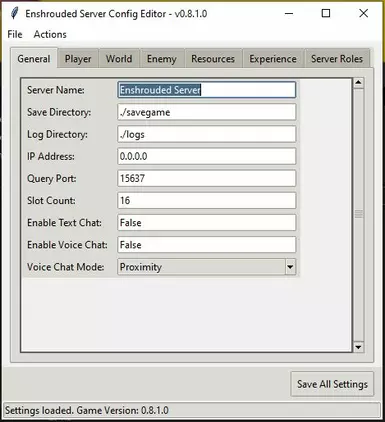
Task: Select the Resources tab
Action: pos(213,59)
